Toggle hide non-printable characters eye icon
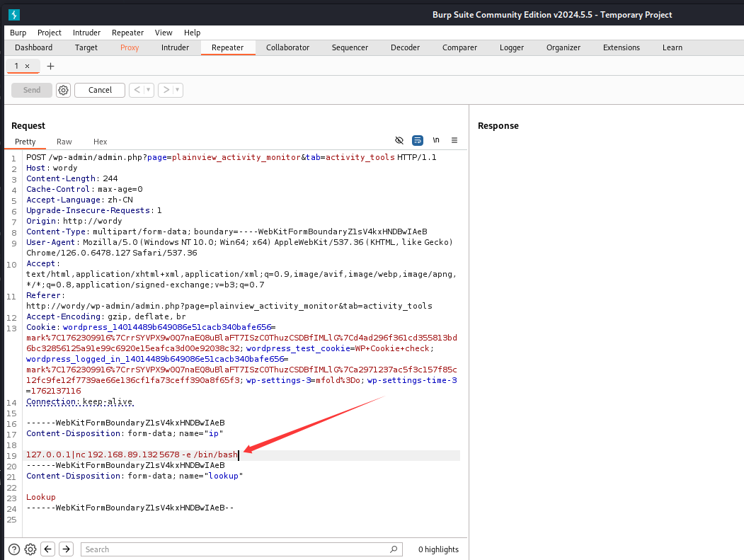The width and height of the screenshot is (744, 560). coord(399,140)
